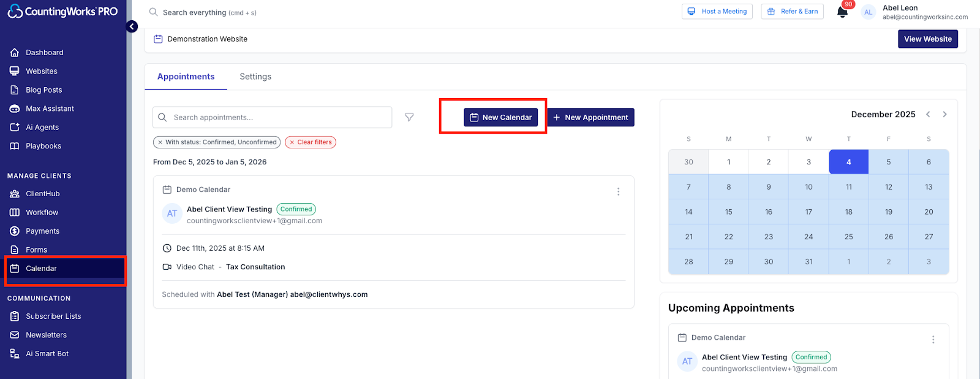The width and height of the screenshot is (980, 379).
Task: Switch to the Settings tab
Action: tap(255, 77)
